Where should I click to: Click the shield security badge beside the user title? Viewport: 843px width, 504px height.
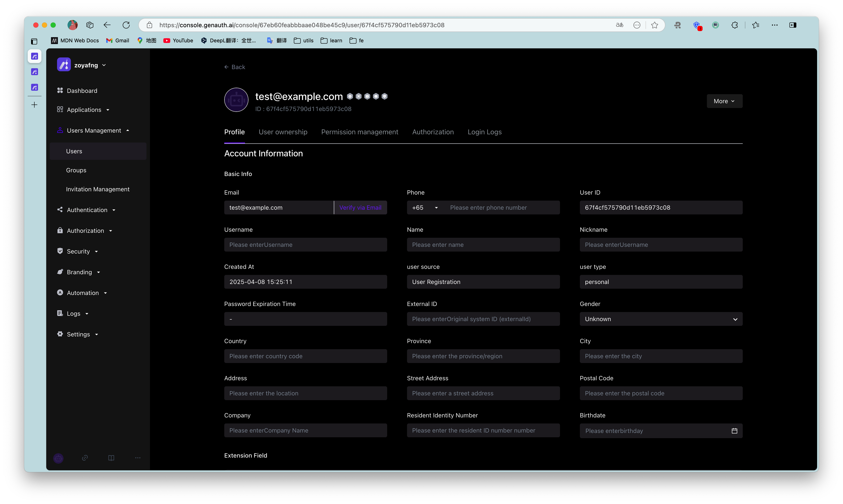point(385,97)
